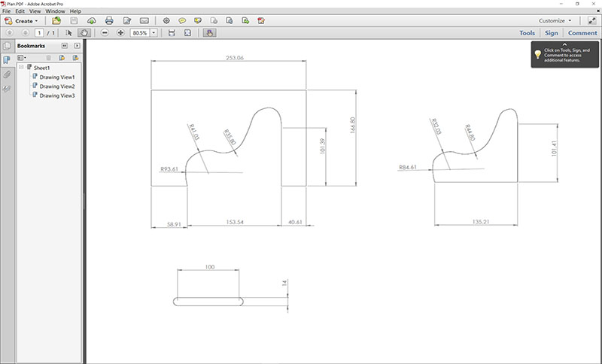Viewport: 602px width, 364px height.
Task: Activate the Hand pan tool
Action: tap(84, 33)
